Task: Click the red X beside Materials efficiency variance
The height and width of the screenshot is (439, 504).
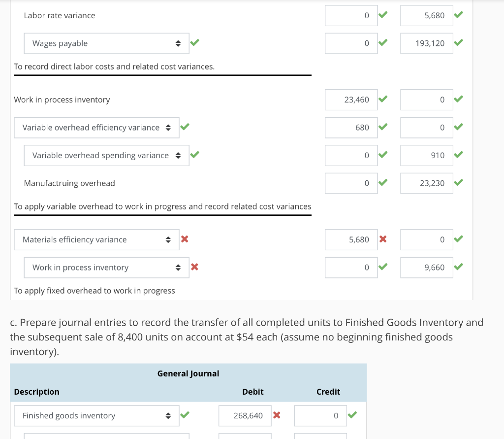Action: (185, 239)
